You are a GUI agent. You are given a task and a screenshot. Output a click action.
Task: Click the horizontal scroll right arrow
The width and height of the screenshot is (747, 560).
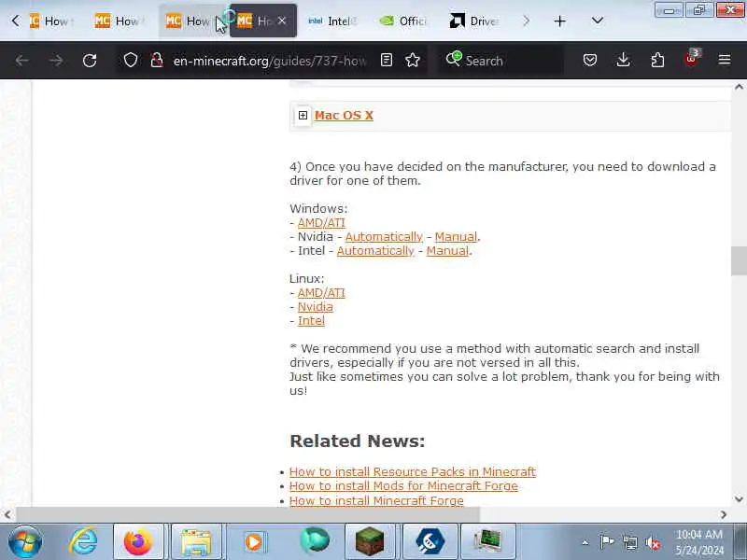[x=723, y=515]
